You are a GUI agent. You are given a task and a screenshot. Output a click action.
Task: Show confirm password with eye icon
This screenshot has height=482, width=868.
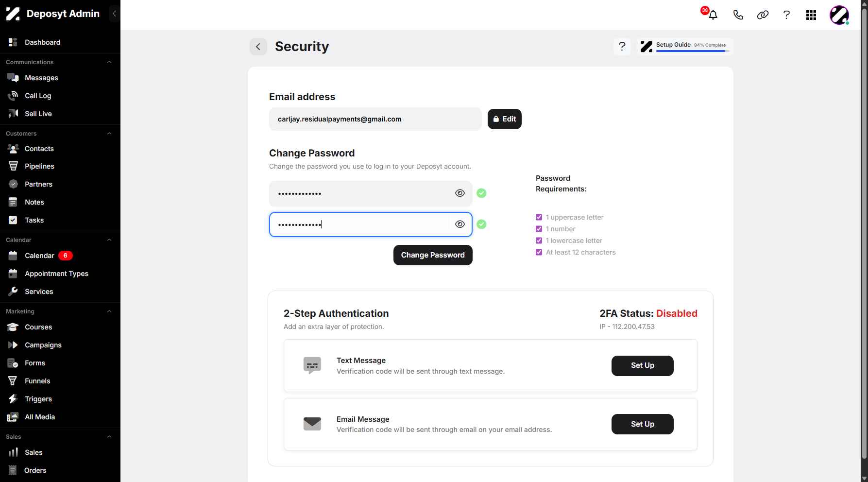[x=460, y=224]
